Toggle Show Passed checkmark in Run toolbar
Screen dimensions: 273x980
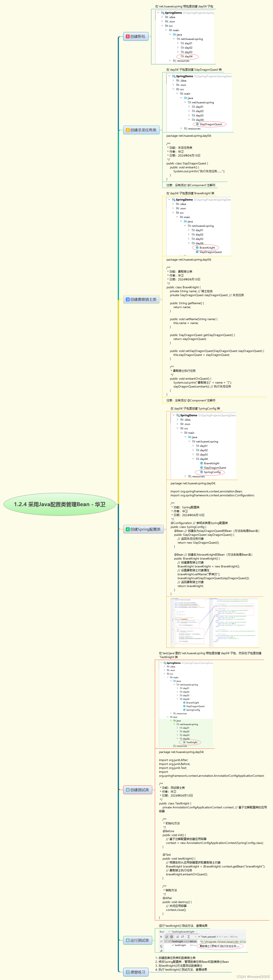pos(167,937)
